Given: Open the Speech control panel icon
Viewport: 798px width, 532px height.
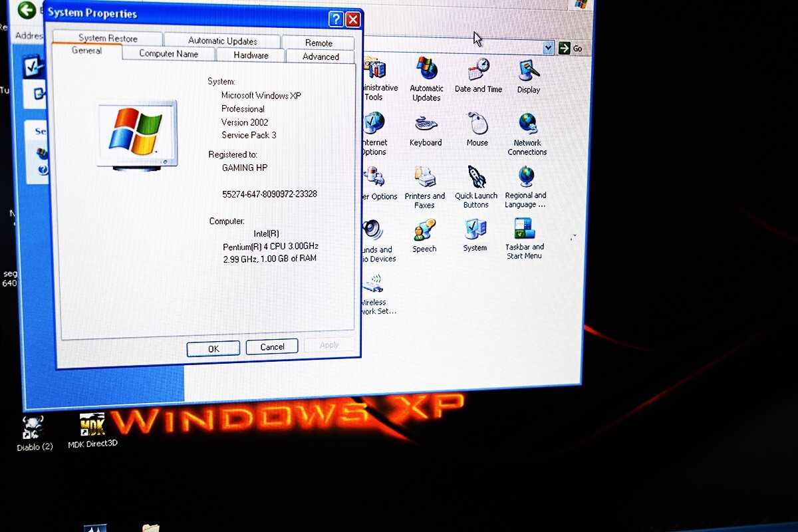Looking at the screenshot, I should tap(424, 237).
